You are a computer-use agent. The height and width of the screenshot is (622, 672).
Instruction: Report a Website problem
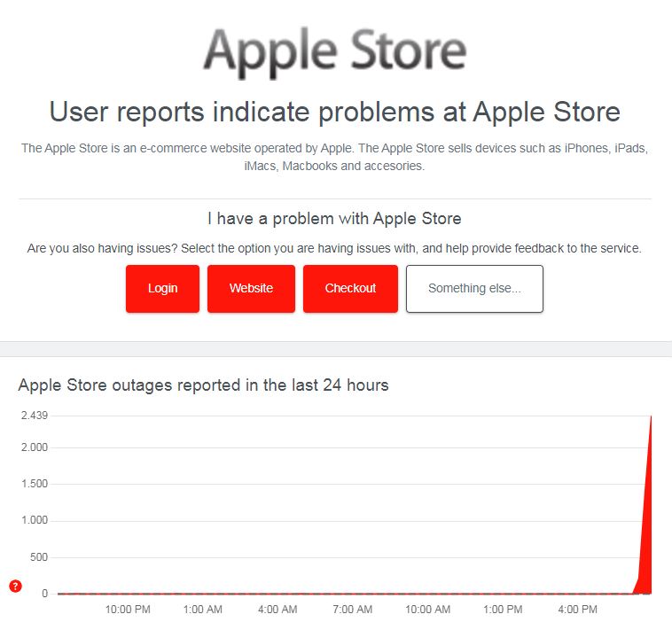click(251, 288)
